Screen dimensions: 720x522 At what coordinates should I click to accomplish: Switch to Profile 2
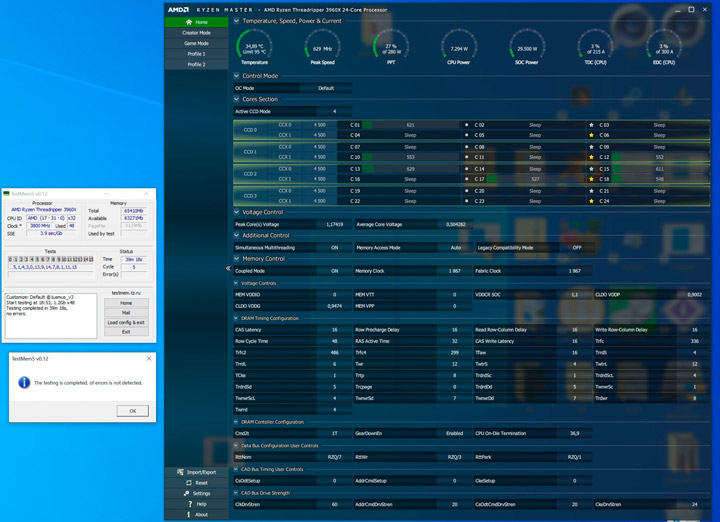[197, 64]
